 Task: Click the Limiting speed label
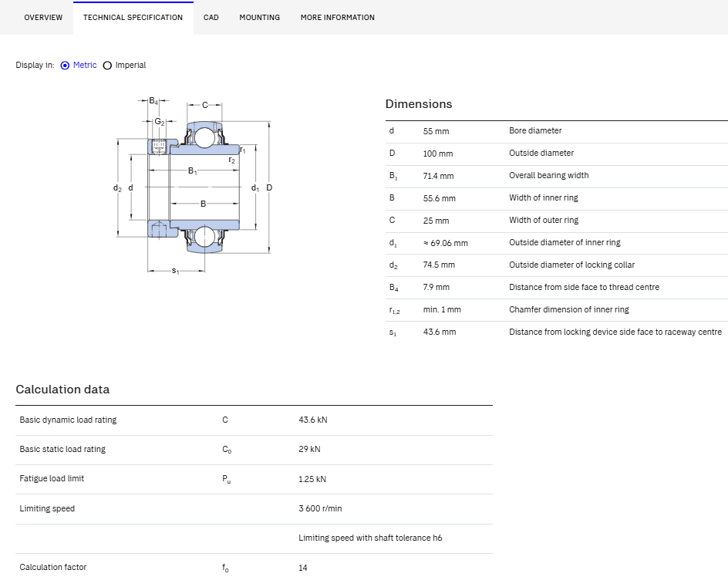tap(47, 508)
